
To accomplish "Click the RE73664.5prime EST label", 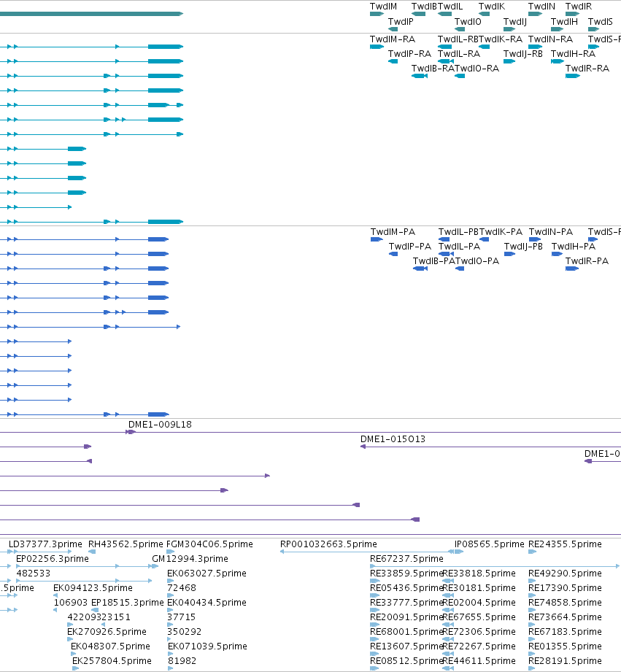I will click(565, 617).
